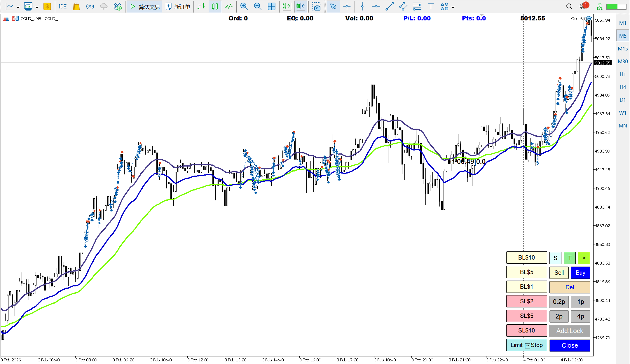The image size is (630, 364).
Task: Zoom in on the chart
Action: coord(244,6)
